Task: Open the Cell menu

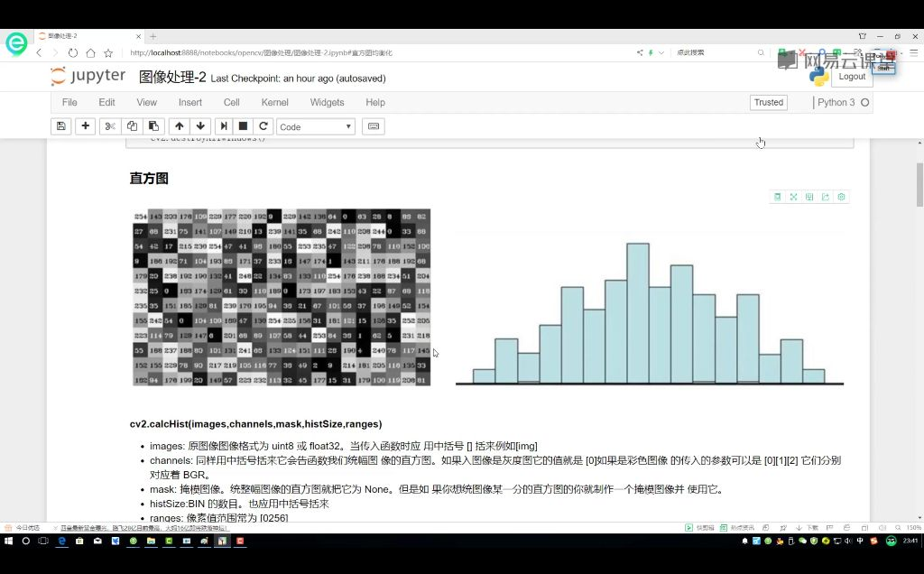Action: click(x=232, y=102)
